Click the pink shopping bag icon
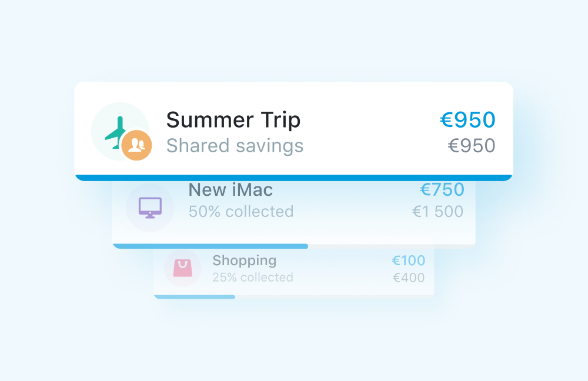The height and width of the screenshot is (381, 588). (x=182, y=268)
